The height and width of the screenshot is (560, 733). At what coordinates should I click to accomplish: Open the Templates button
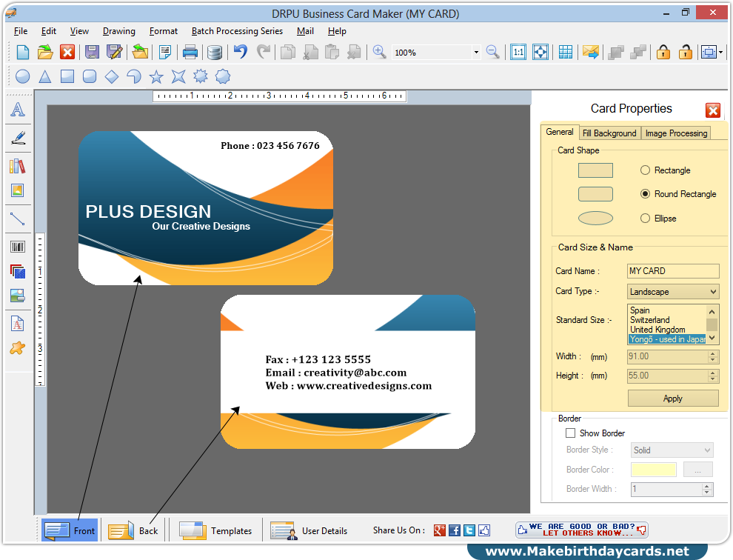coord(215,530)
